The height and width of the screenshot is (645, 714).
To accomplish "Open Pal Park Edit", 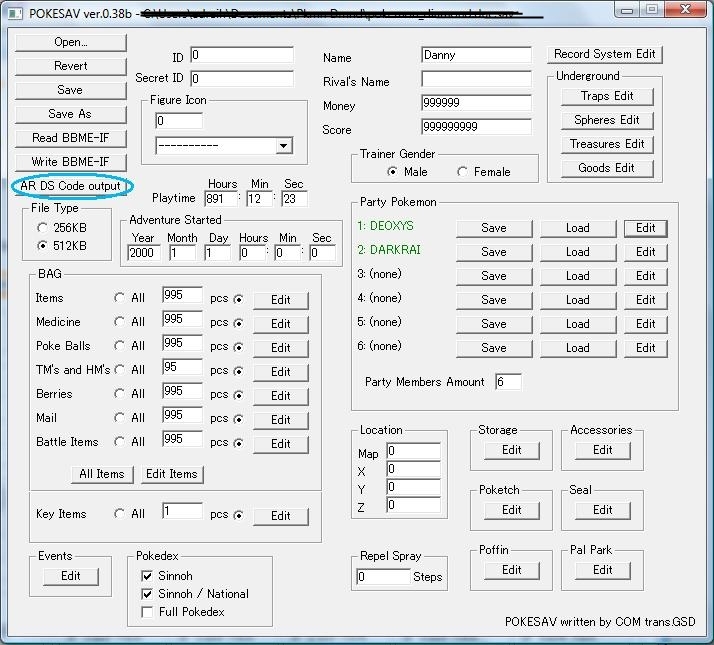I will click(x=602, y=570).
